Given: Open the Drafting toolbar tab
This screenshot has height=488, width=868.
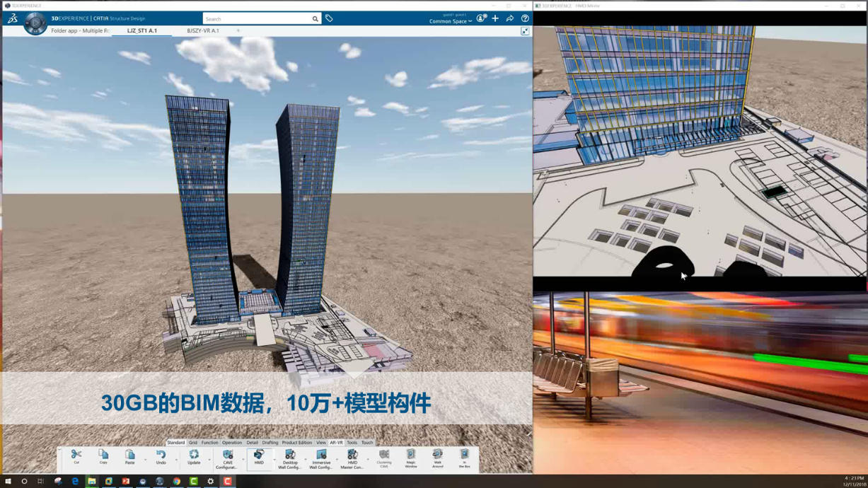Looking at the screenshot, I should pos(270,443).
